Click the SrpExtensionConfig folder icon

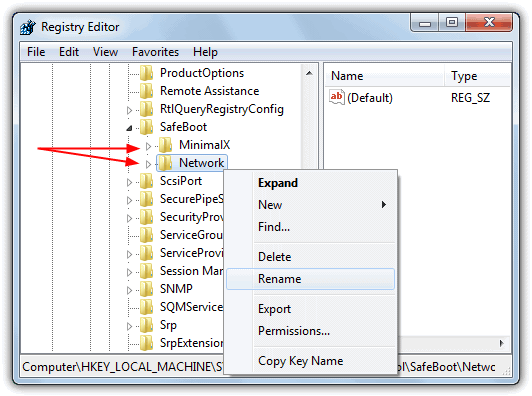(x=147, y=343)
